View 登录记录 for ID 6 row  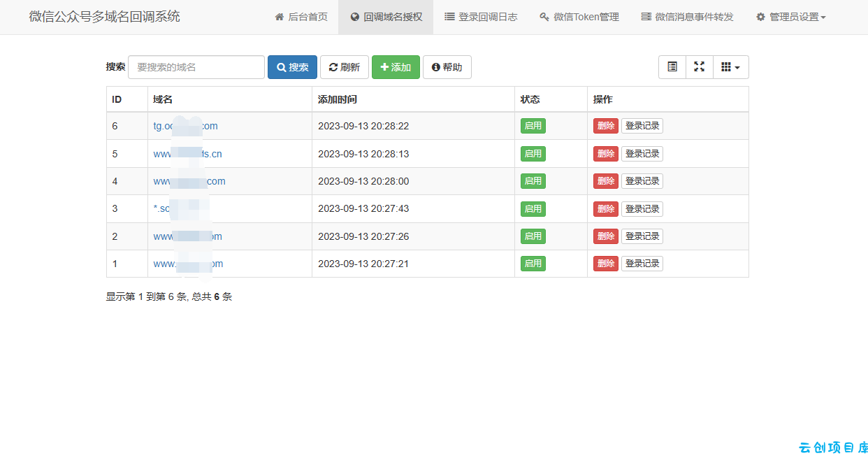[x=642, y=126]
